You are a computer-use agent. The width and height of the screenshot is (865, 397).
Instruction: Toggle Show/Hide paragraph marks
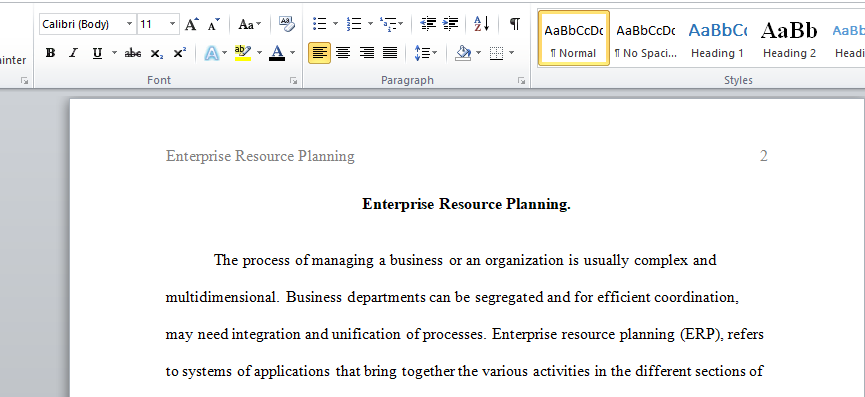click(x=514, y=24)
